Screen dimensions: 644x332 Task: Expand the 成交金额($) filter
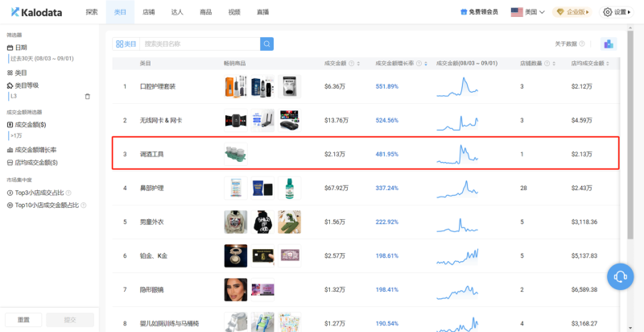[27, 124]
